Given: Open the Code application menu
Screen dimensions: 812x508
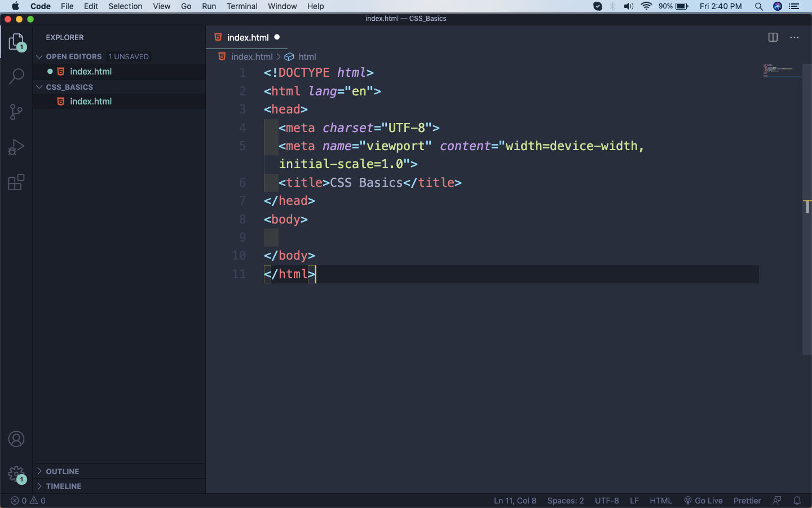Looking at the screenshot, I should point(41,6).
